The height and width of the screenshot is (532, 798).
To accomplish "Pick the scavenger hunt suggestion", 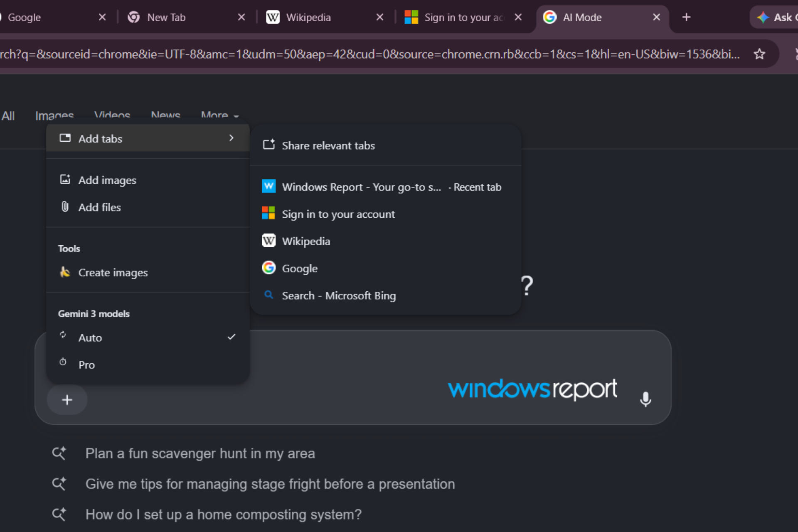I will point(200,453).
